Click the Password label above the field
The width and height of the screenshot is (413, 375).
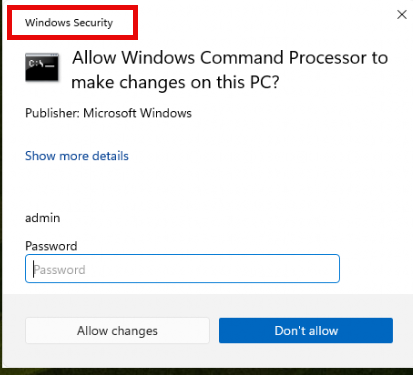click(51, 246)
